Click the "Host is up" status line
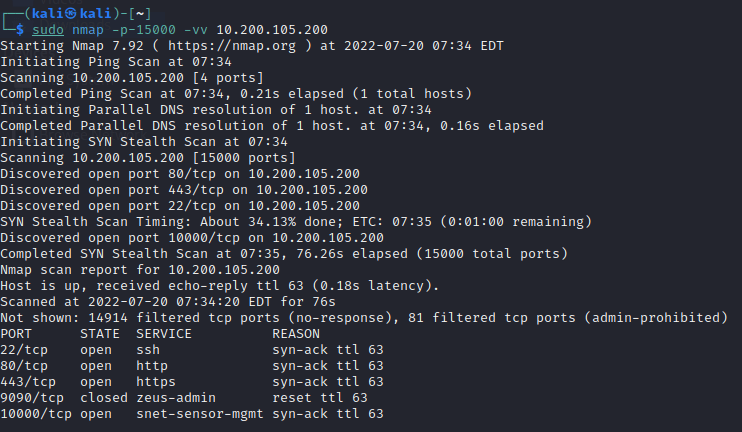Viewport: 742px width, 432px height. click(x=220, y=285)
